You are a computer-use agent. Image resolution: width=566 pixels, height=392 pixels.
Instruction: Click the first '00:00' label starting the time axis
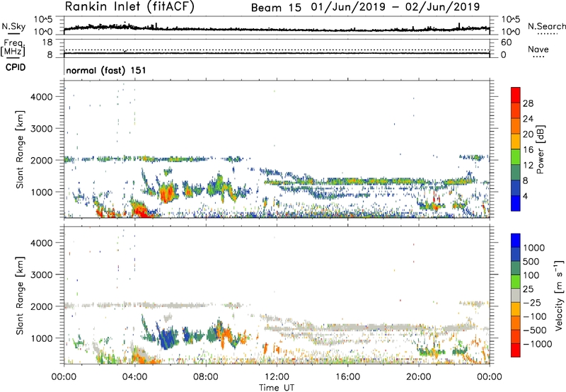pyautogui.click(x=64, y=377)
